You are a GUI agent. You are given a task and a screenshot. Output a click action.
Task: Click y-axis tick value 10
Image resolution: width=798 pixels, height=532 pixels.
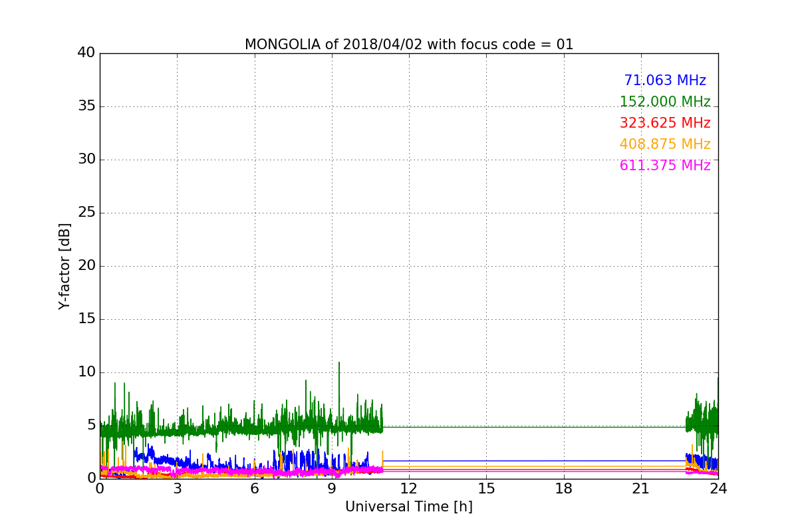point(86,372)
